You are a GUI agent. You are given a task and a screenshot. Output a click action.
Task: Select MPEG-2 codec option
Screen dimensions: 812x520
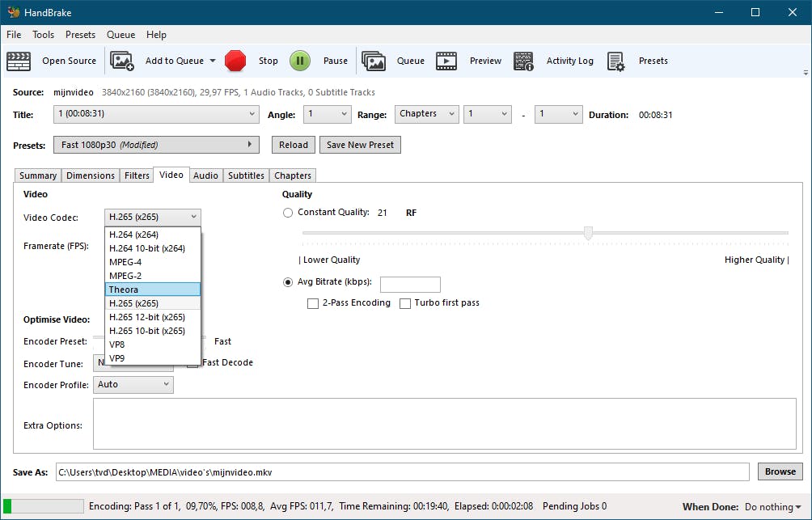click(152, 276)
